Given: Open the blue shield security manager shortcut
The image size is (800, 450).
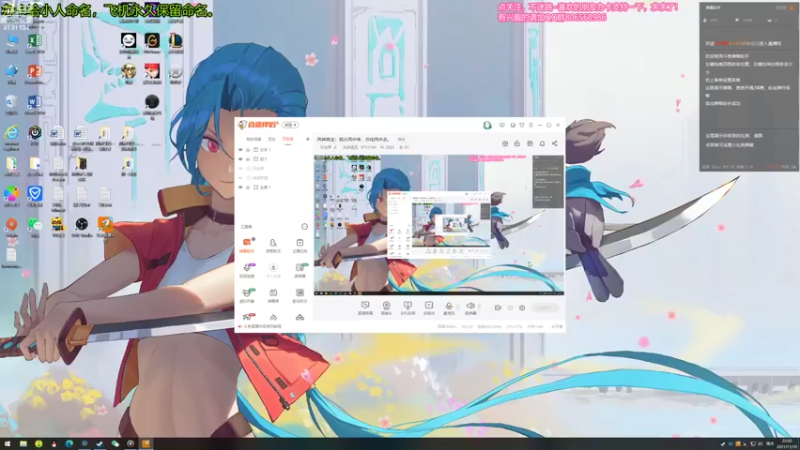Looking at the screenshot, I should tap(35, 196).
